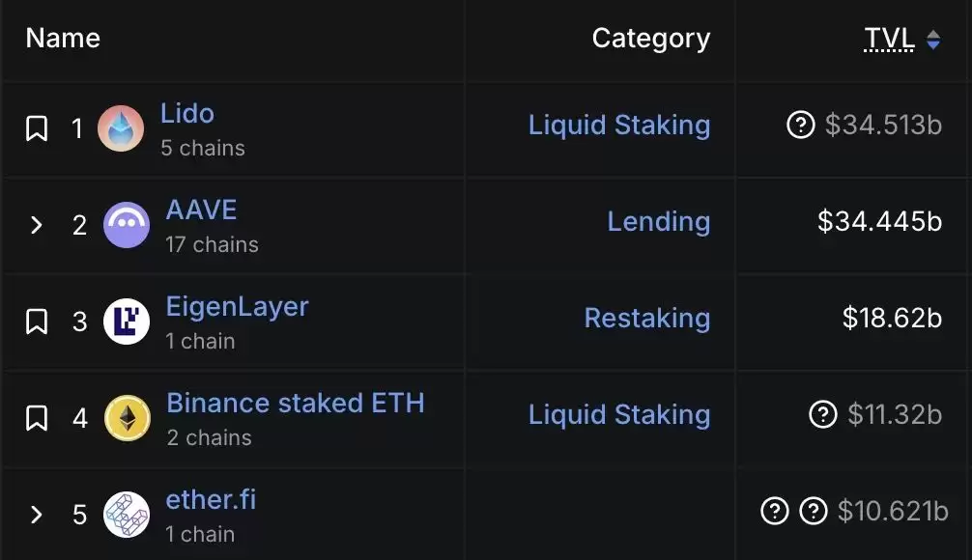The height and width of the screenshot is (560, 972).
Task: Click the Category column header
Action: [x=650, y=39]
